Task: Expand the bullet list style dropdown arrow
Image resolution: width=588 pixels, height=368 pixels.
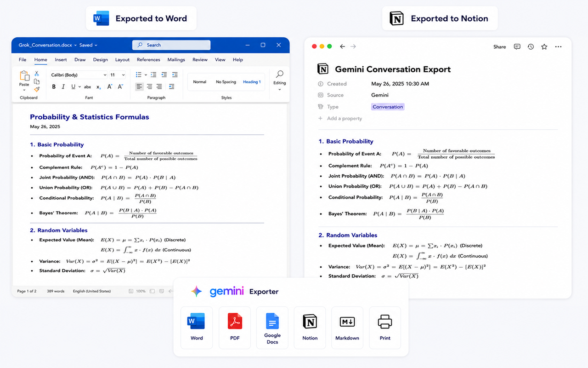Action: click(x=146, y=75)
